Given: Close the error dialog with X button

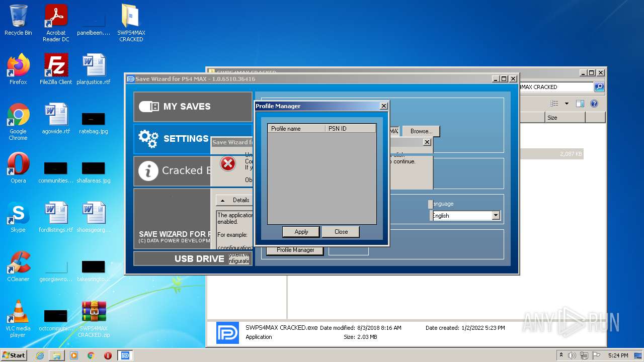Looking at the screenshot, I should click(427, 142).
